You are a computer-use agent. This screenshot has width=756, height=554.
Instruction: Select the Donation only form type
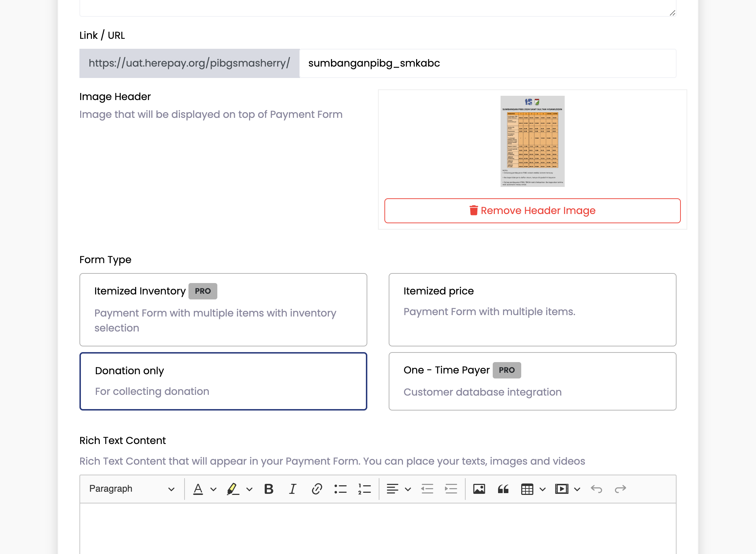point(223,381)
